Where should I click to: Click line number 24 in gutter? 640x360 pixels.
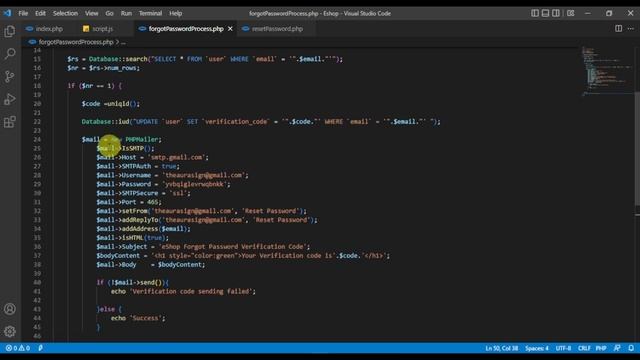(x=37, y=139)
